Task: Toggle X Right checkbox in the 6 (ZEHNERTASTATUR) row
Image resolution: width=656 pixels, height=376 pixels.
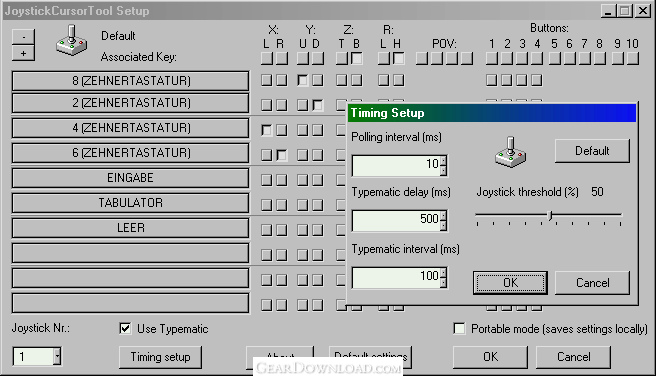Action: [x=282, y=155]
